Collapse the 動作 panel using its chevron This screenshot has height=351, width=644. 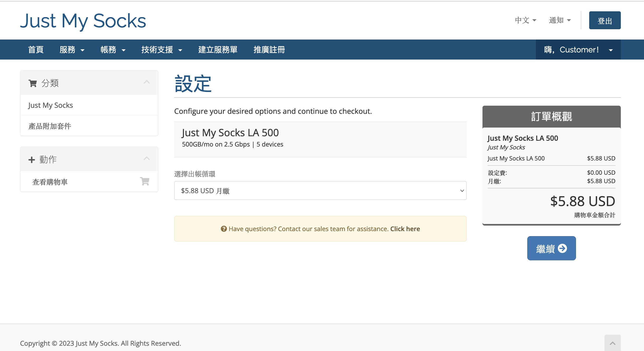[x=147, y=158]
